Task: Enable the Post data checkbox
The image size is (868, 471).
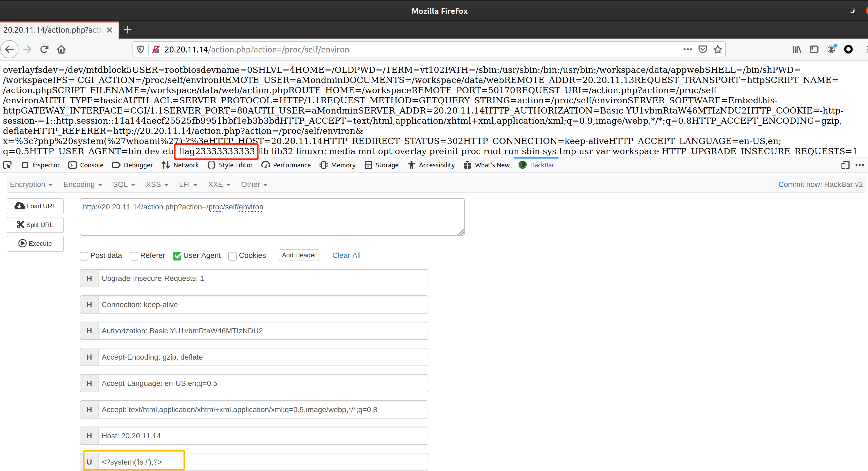Action: (84, 256)
